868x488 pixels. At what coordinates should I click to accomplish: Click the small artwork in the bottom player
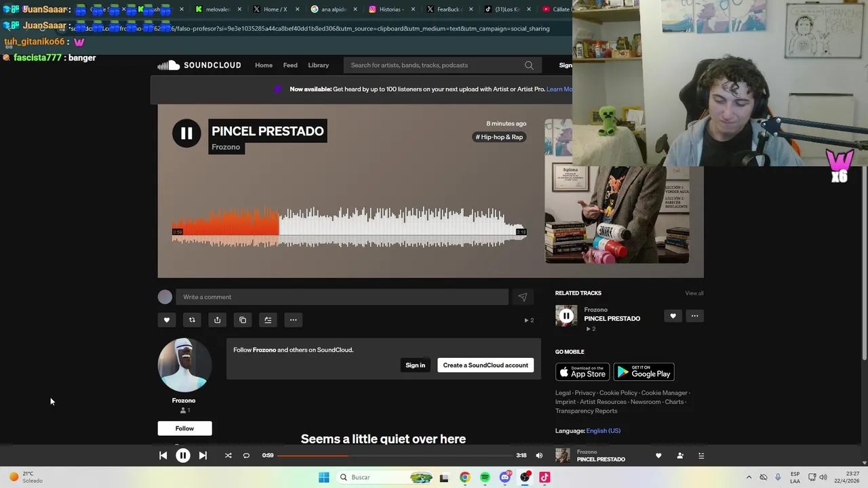563,455
